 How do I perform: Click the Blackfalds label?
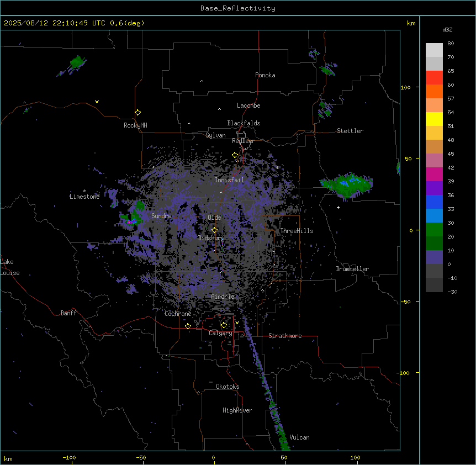click(x=244, y=123)
